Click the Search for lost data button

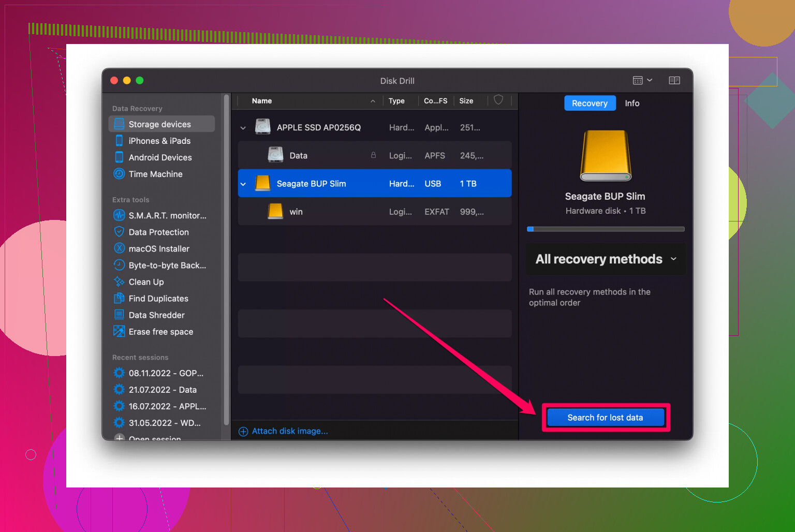tap(606, 417)
